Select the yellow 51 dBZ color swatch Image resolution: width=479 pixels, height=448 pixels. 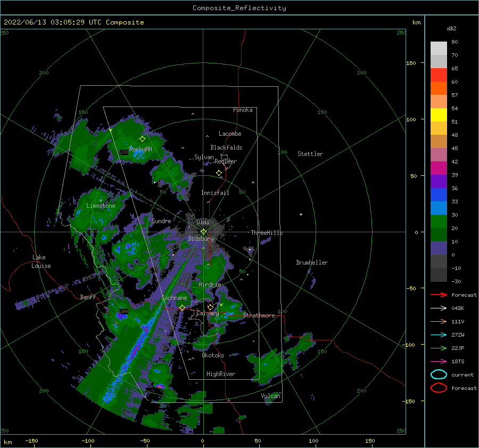pos(439,115)
